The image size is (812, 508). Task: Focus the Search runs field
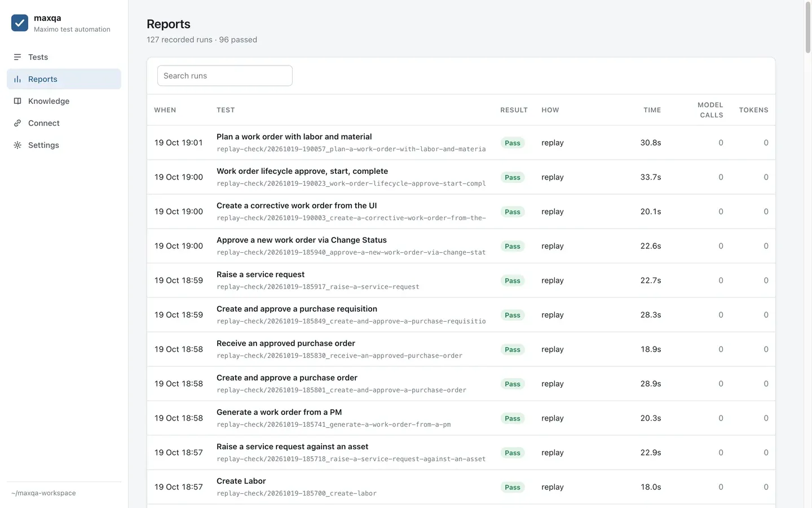[224, 76]
